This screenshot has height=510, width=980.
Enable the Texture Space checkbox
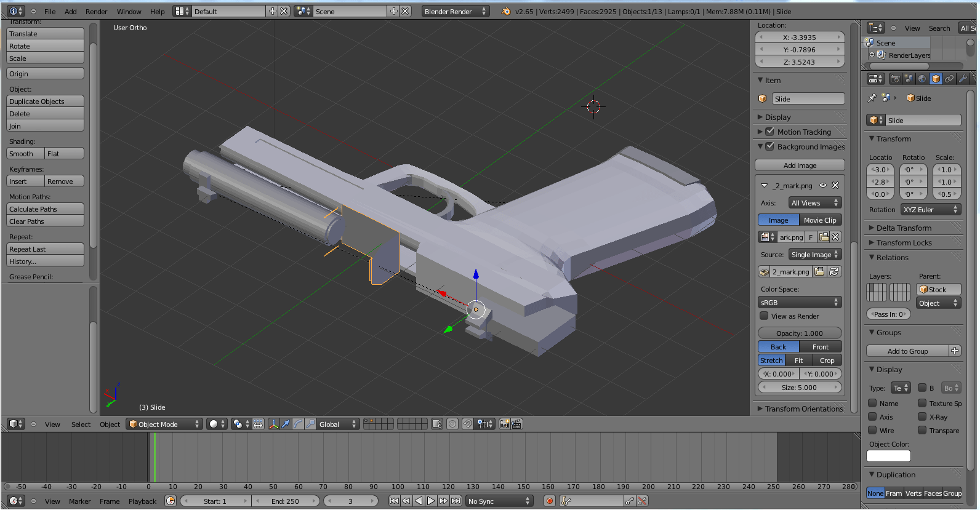pyautogui.click(x=922, y=403)
